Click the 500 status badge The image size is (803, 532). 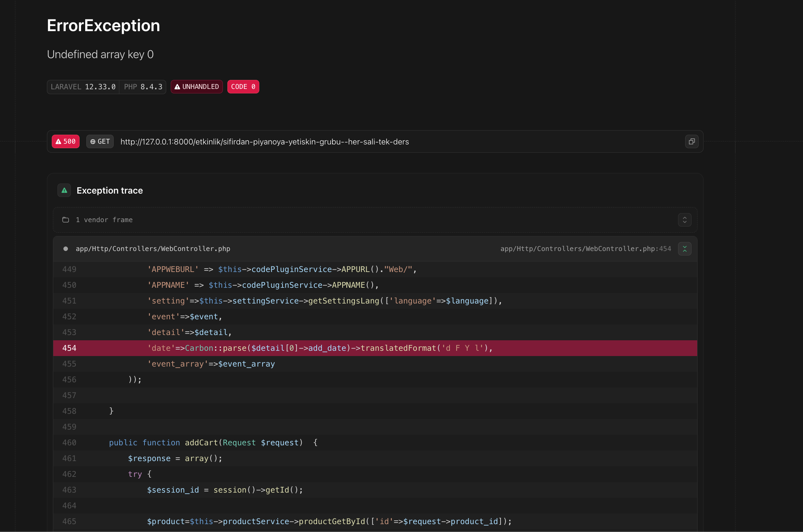coord(66,141)
